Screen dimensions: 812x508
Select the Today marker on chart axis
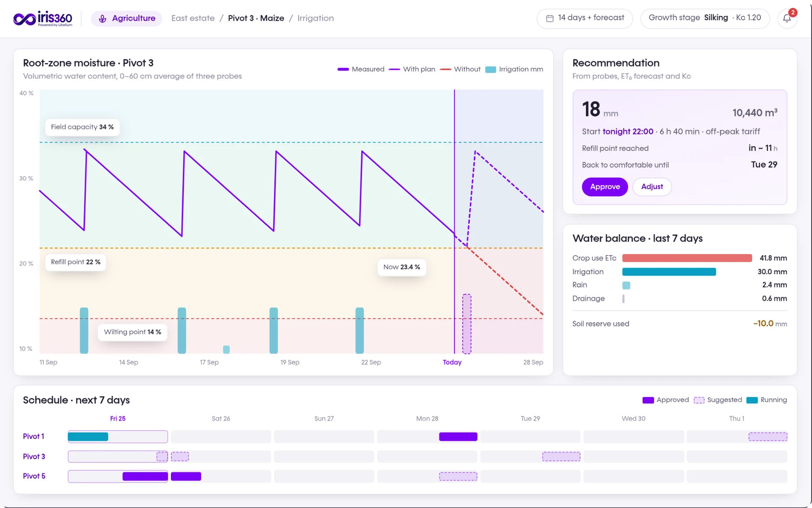452,362
